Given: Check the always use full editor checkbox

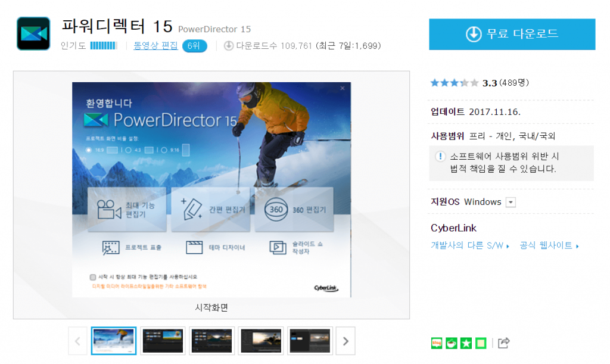Looking at the screenshot, I should point(92,277).
